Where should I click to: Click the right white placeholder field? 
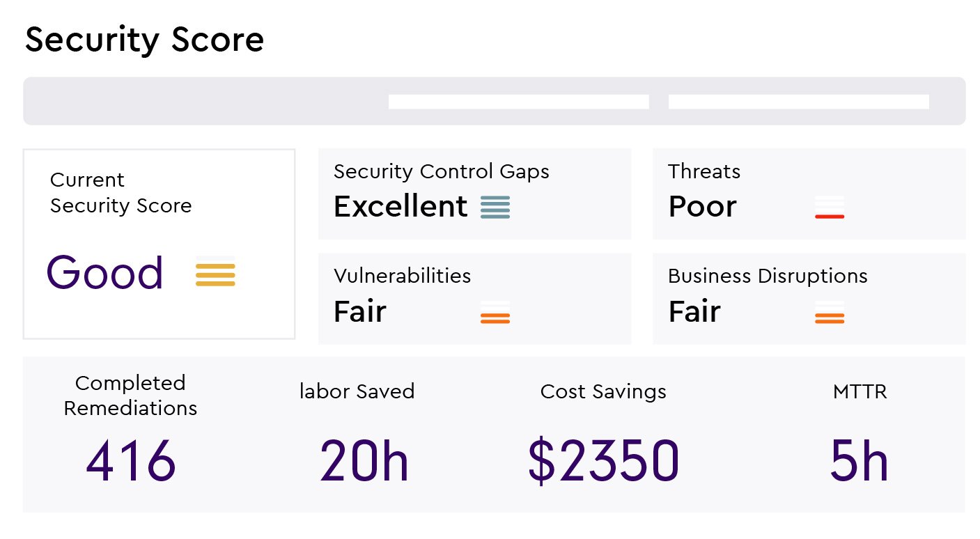coord(798,102)
